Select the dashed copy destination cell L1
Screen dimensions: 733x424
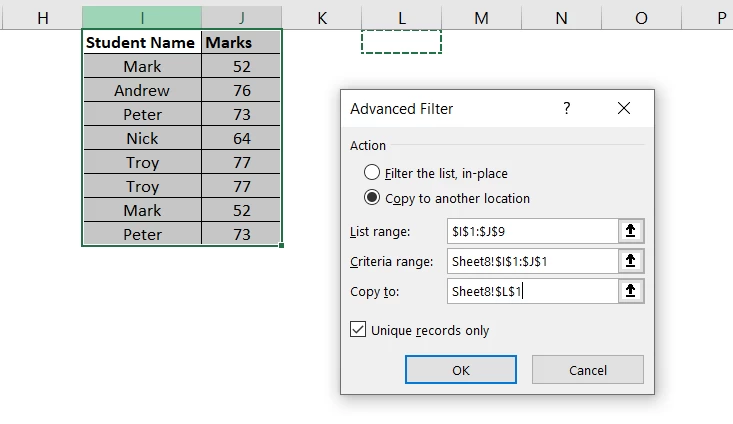click(402, 42)
